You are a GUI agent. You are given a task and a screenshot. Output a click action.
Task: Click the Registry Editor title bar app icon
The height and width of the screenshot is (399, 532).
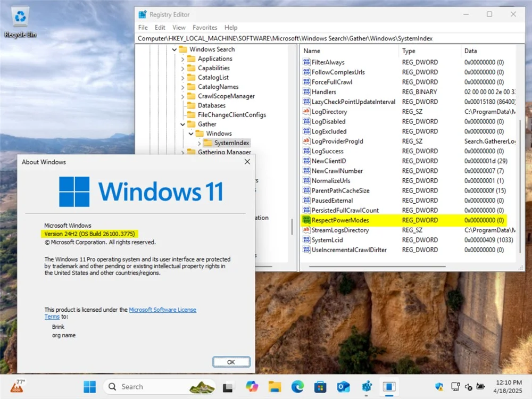(x=142, y=14)
